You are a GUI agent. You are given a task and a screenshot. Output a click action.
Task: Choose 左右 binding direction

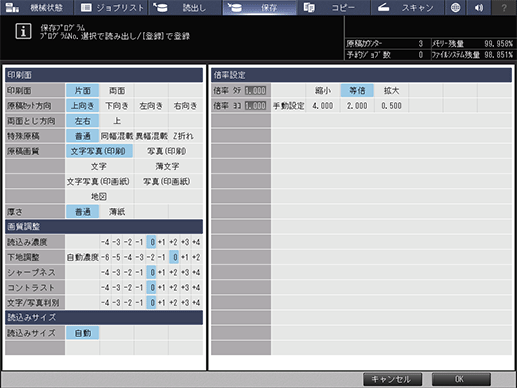point(82,121)
